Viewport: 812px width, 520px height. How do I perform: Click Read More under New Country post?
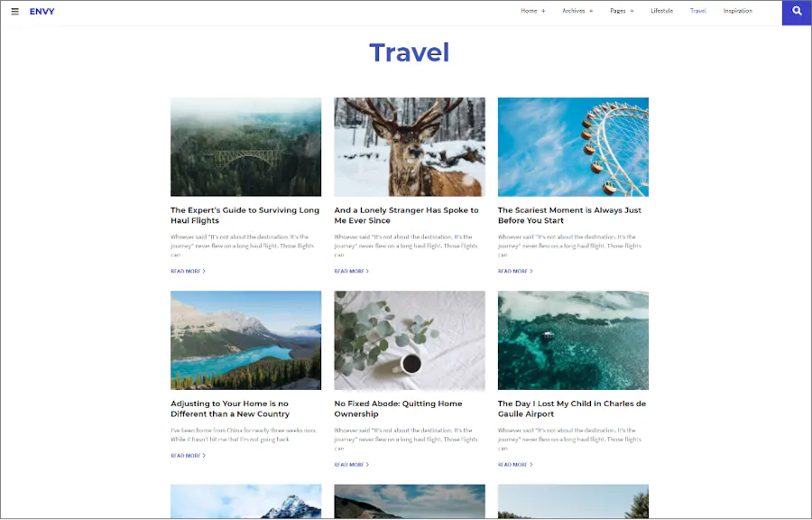click(x=188, y=456)
